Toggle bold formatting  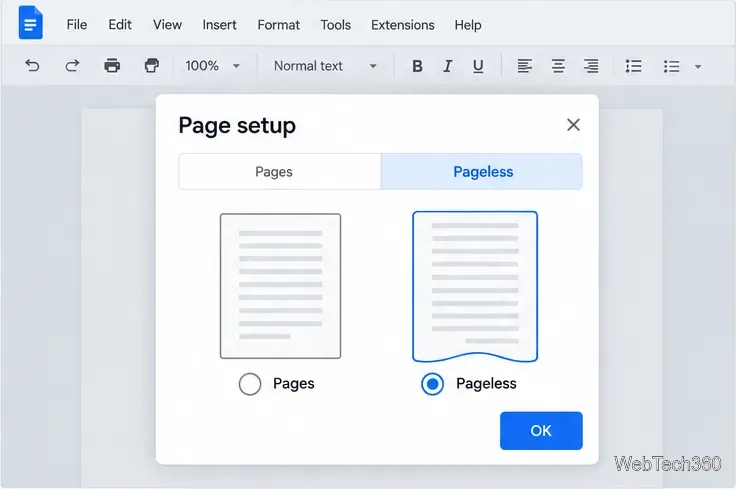pos(417,66)
